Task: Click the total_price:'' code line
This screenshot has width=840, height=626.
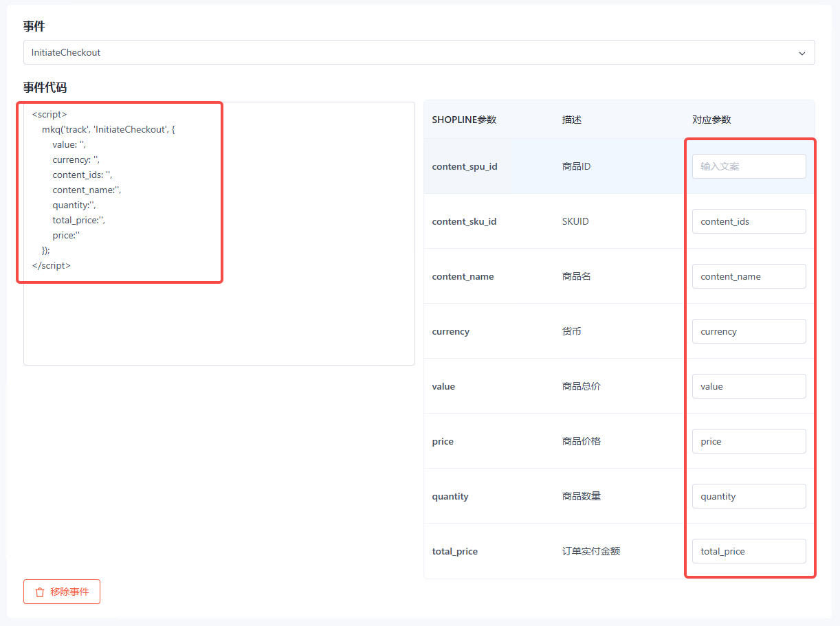Action: 79,220
